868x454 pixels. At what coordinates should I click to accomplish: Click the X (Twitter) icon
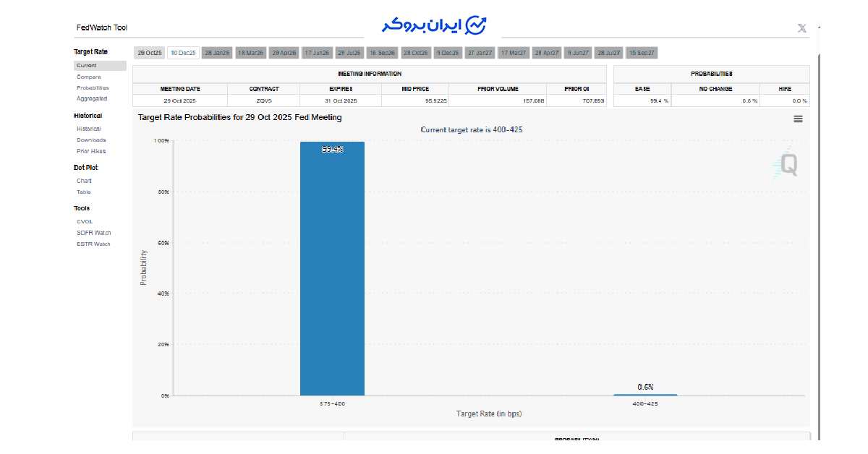coord(801,28)
